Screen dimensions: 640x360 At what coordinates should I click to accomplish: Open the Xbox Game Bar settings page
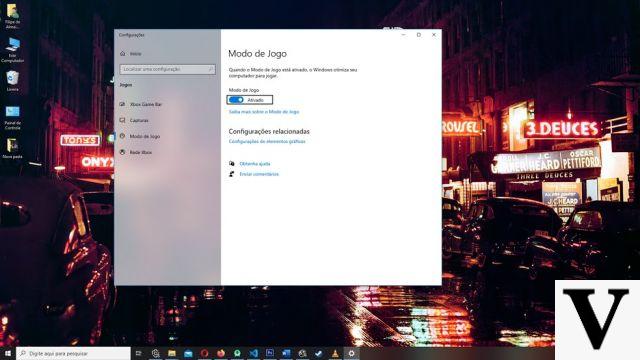coord(145,104)
